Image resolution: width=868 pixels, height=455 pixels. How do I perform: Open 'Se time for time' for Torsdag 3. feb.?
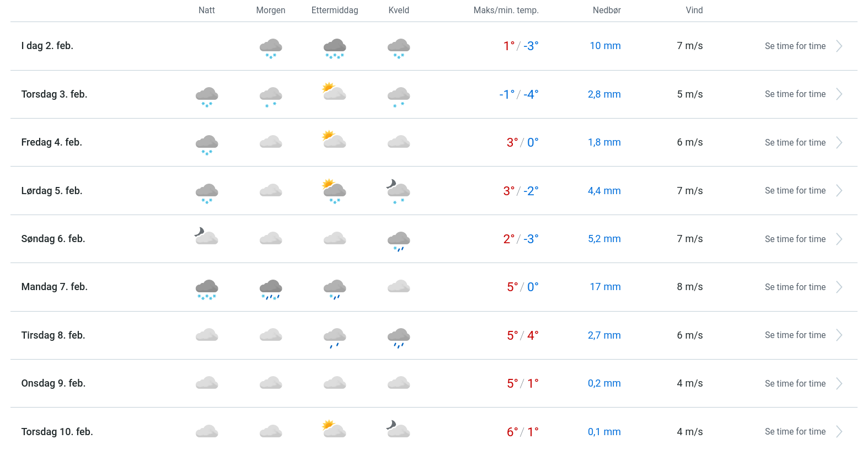[x=795, y=94]
